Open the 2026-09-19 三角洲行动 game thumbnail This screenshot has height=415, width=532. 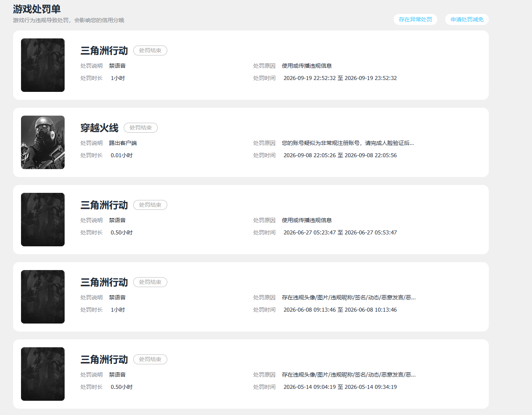click(x=43, y=65)
